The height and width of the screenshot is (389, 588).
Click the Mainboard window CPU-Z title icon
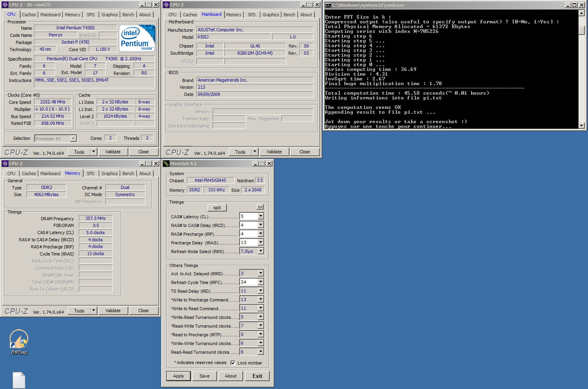coord(166,5)
